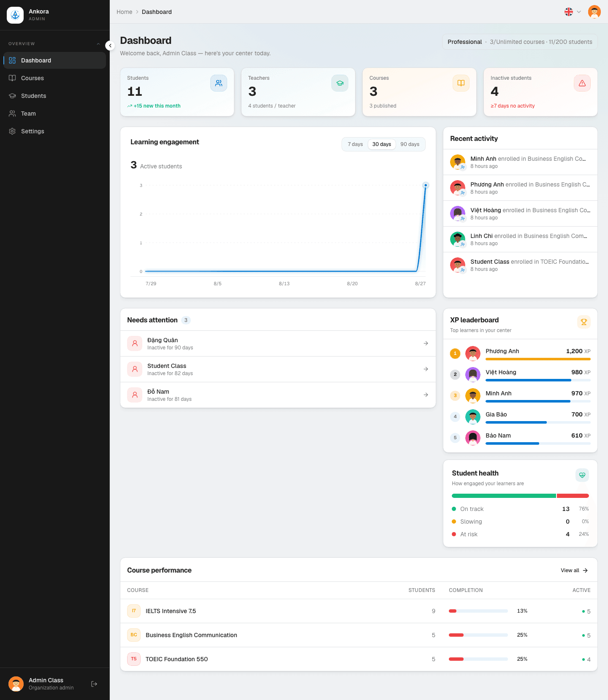Switch engagement chart to 90 days
Image resolution: width=608 pixels, height=700 pixels.
(x=410, y=144)
